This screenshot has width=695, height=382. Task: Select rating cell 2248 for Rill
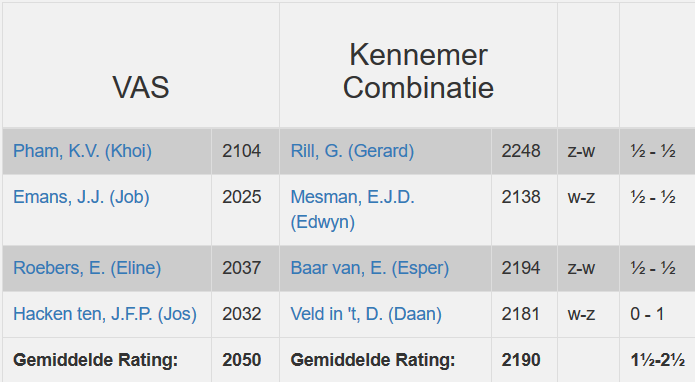click(x=521, y=151)
